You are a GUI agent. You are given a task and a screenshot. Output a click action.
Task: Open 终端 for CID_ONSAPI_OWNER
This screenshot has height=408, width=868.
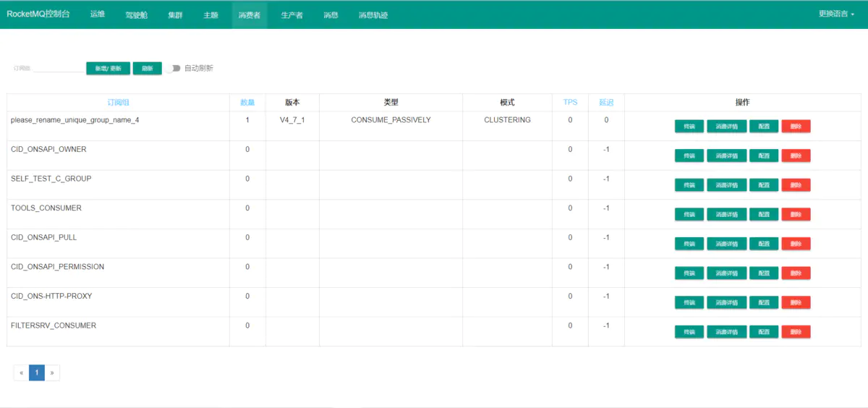click(689, 156)
